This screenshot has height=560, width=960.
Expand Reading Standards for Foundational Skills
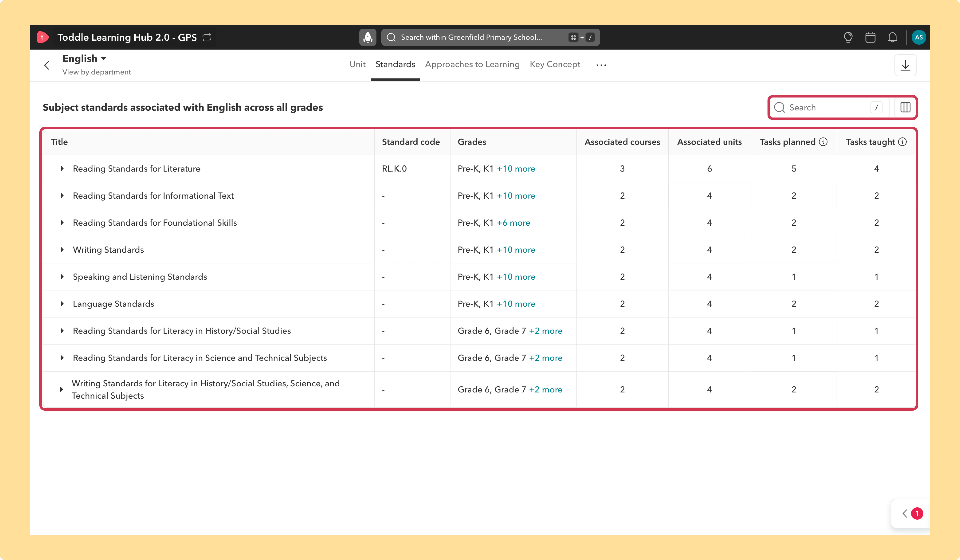[x=62, y=222]
